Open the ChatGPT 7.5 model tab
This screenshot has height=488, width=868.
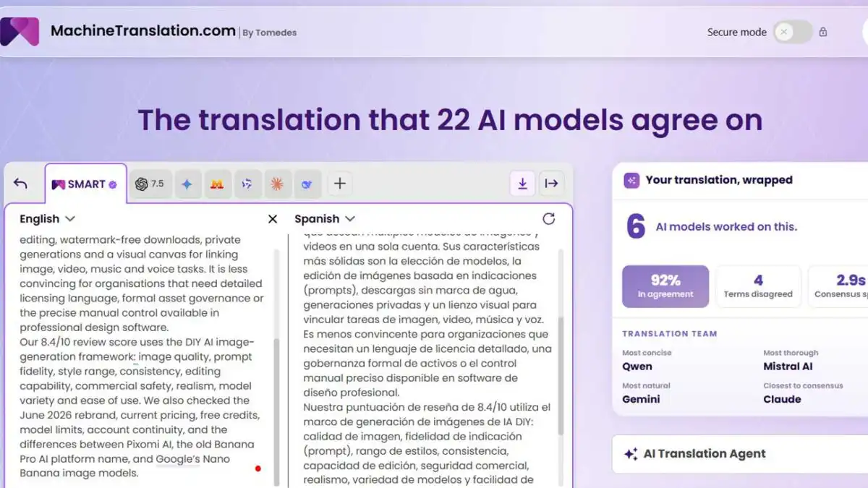tap(149, 184)
